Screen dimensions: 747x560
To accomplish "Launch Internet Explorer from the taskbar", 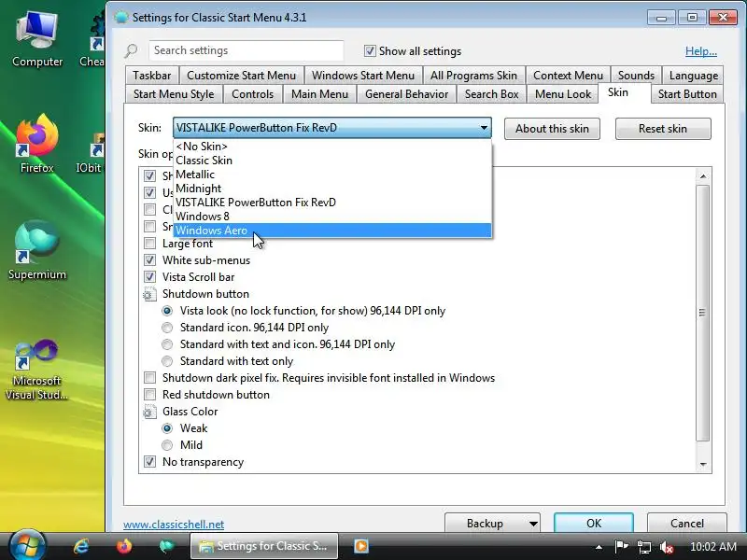I will point(81,546).
